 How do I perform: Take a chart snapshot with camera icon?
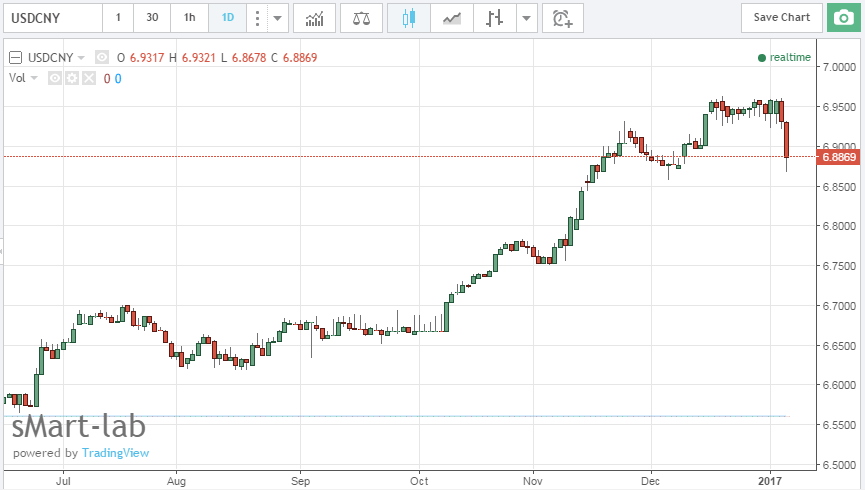point(839,17)
